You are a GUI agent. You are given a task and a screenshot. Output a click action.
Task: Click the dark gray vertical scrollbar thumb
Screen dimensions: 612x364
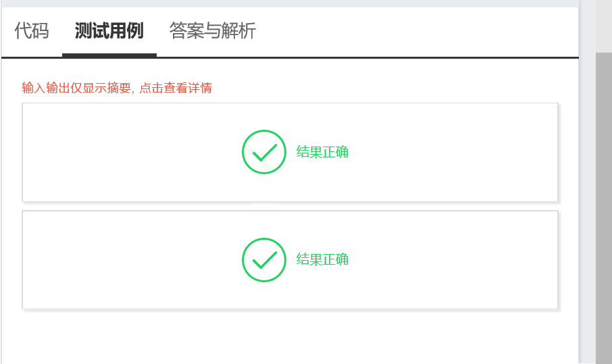click(x=603, y=203)
